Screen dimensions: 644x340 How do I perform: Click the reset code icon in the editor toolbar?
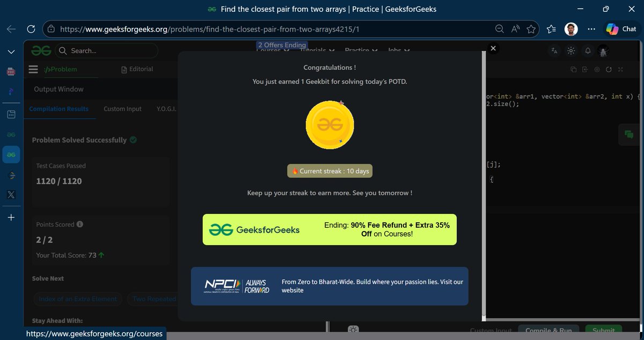pyautogui.click(x=609, y=69)
